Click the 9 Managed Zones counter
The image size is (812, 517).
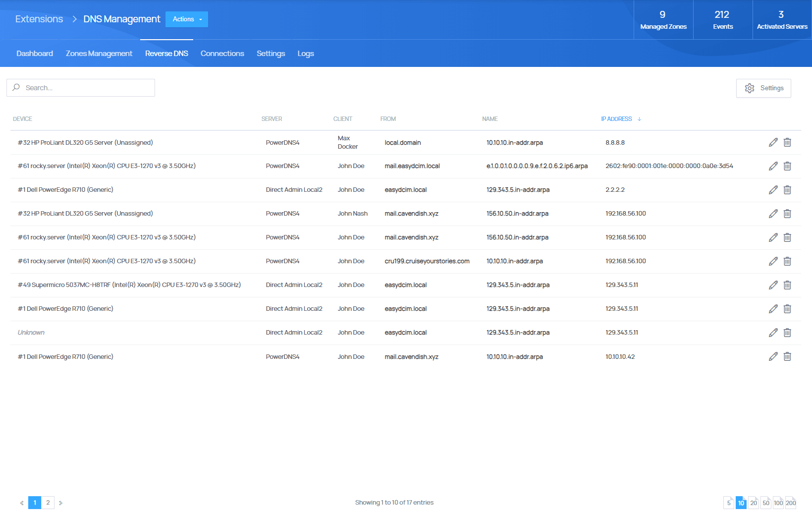(663, 20)
